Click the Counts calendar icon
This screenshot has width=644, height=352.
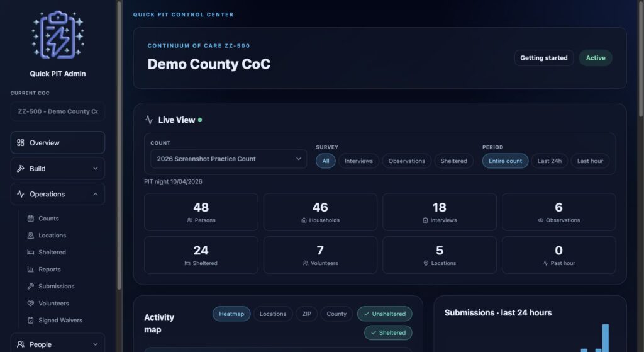[30, 219]
